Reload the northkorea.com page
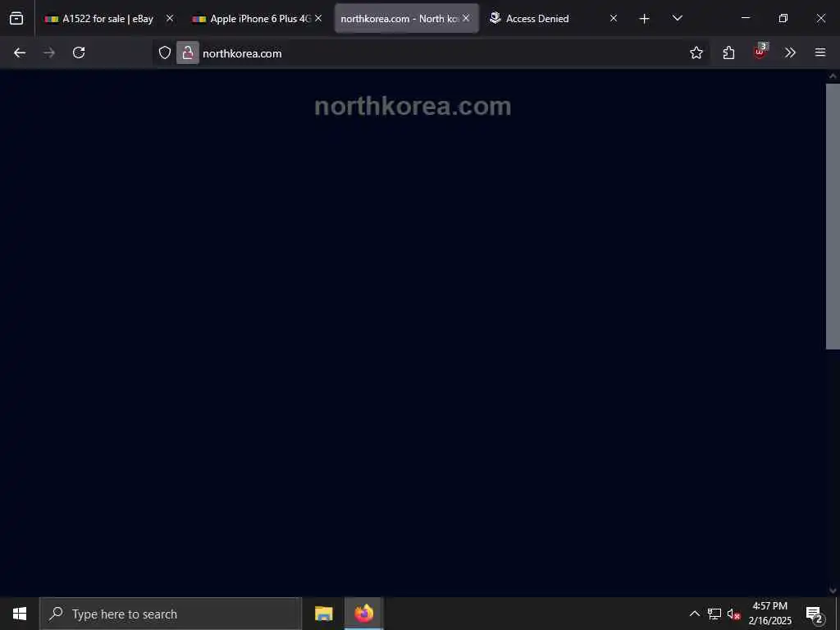 point(79,52)
